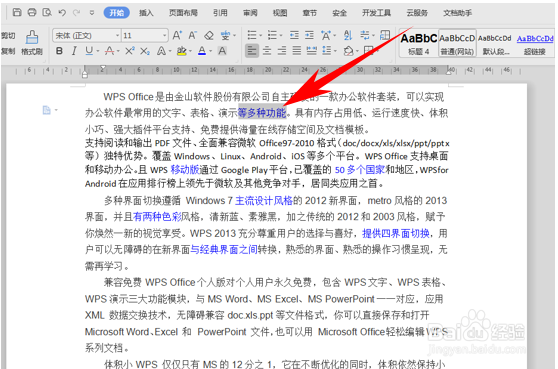This screenshot has height=369, width=558.
Task: Open the quick access toolbar customize arrow
Action: point(92,13)
